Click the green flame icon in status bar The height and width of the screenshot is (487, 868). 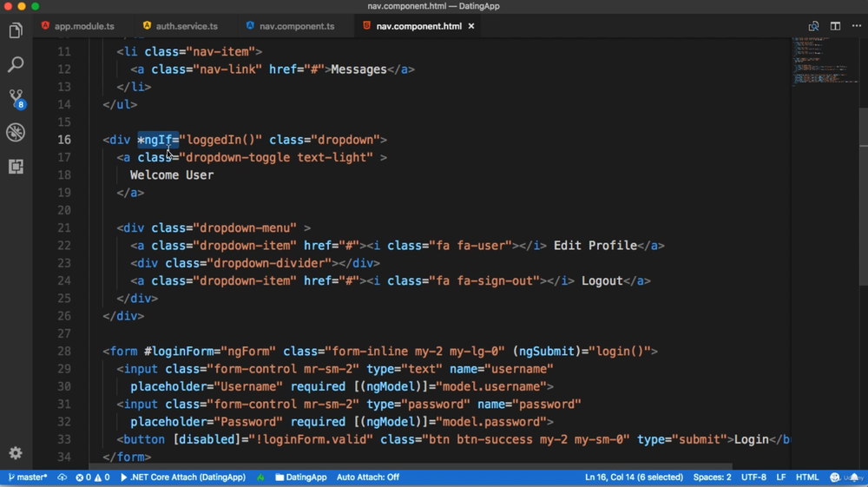pos(260,477)
